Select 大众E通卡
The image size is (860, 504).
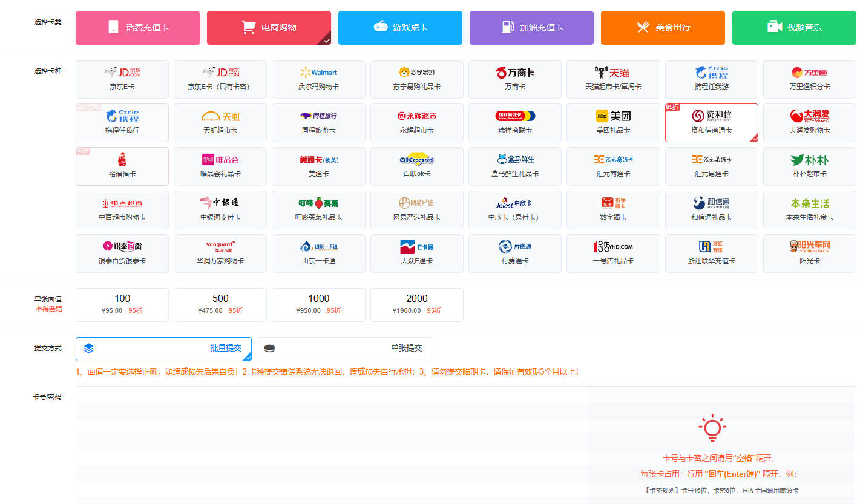[x=417, y=254]
